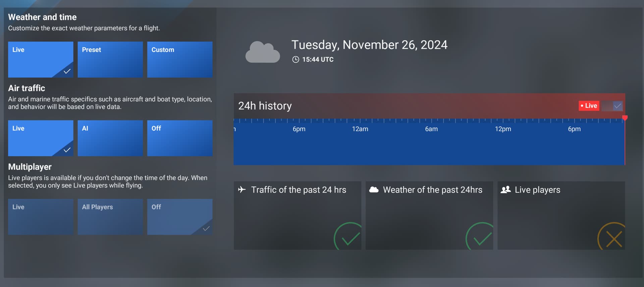This screenshot has height=287, width=644.
Task: Set Multiplayer to Off
Action: pos(180,217)
